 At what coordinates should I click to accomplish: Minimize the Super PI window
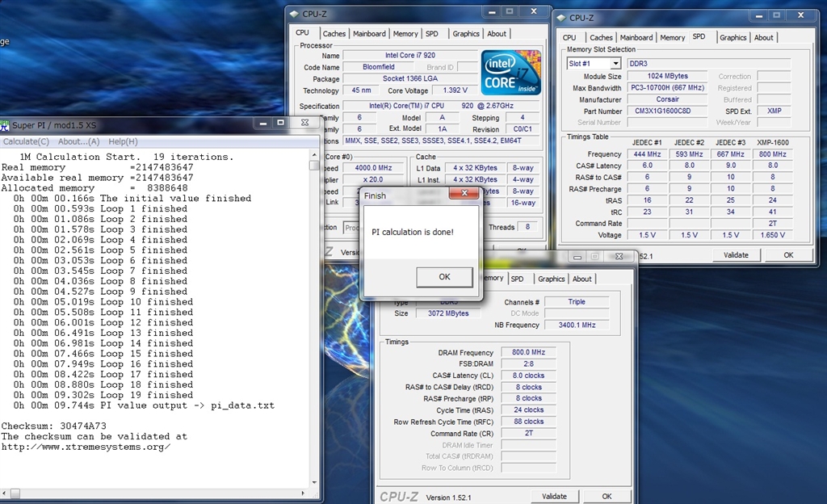[x=262, y=124]
